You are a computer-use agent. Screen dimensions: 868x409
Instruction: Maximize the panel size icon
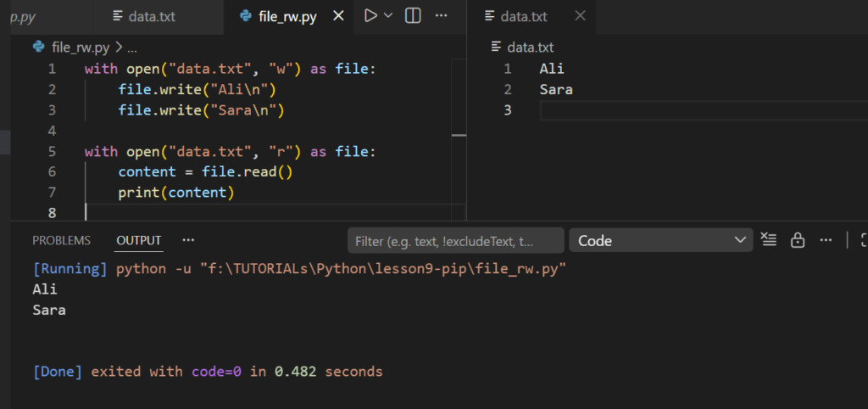(864, 240)
